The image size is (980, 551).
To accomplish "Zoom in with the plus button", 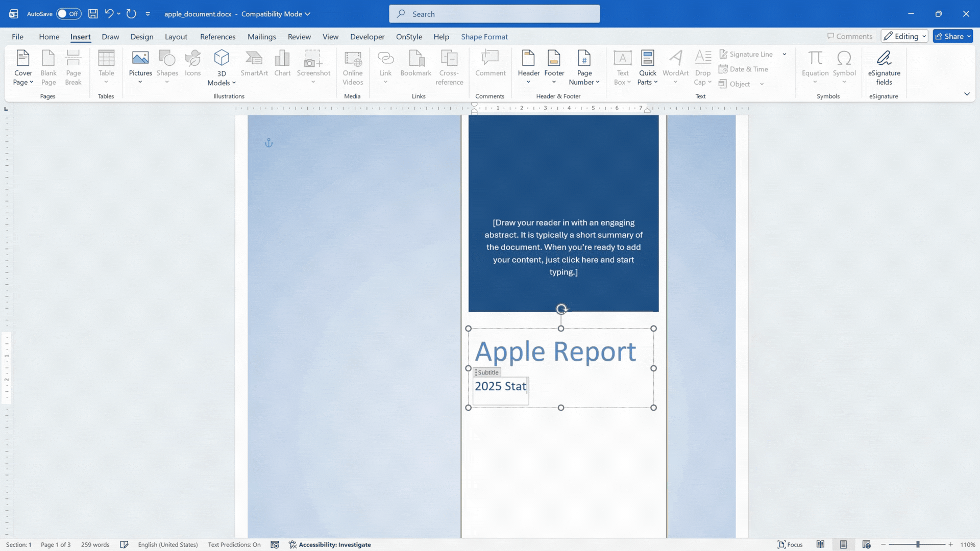I will (x=950, y=544).
